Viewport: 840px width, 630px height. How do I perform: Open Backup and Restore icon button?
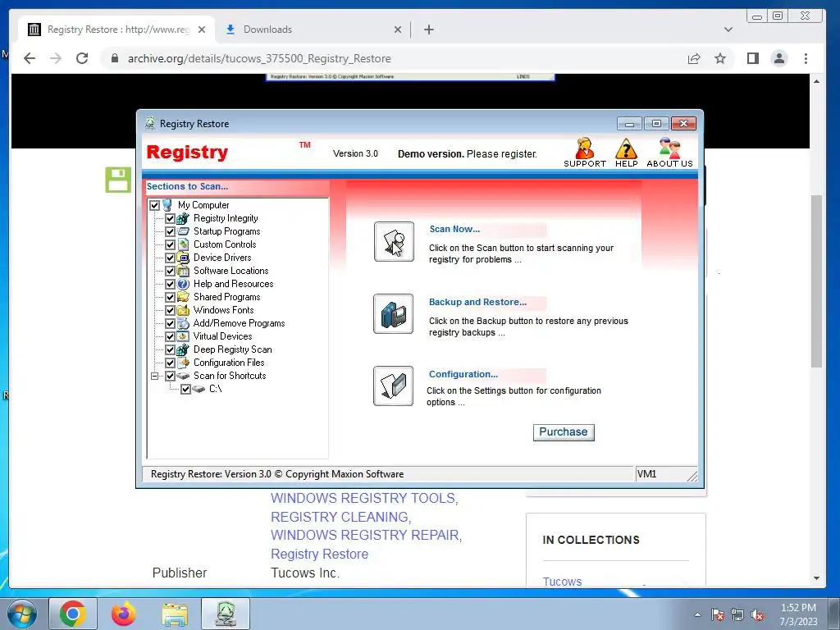(x=393, y=314)
